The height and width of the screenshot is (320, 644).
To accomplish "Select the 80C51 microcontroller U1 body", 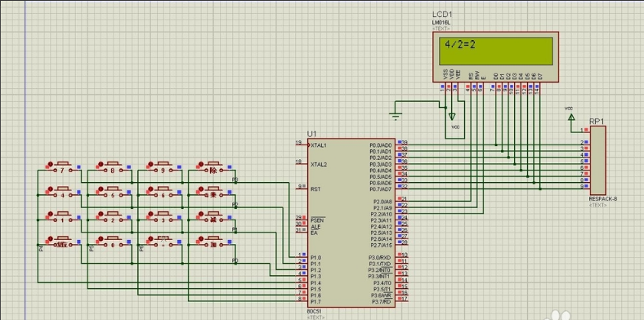I will [x=351, y=222].
